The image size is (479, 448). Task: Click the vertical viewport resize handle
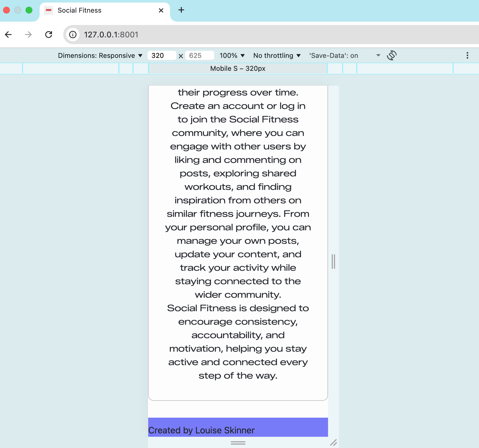click(x=333, y=261)
